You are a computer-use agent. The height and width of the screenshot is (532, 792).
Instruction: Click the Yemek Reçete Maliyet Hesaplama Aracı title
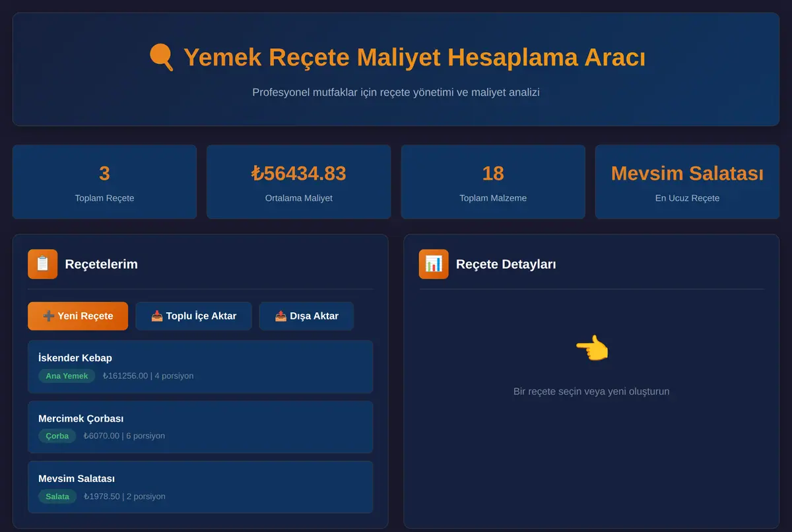coord(414,57)
